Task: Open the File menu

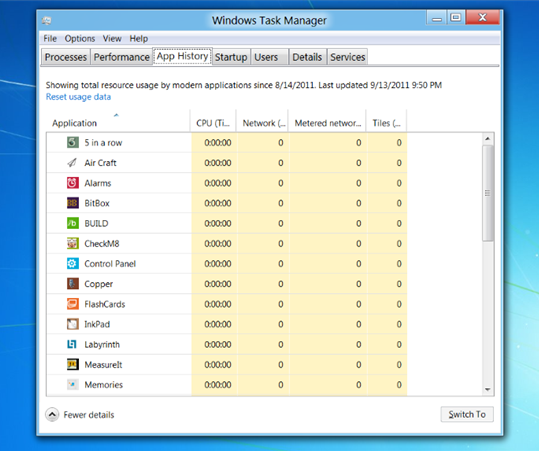Action: click(x=50, y=38)
